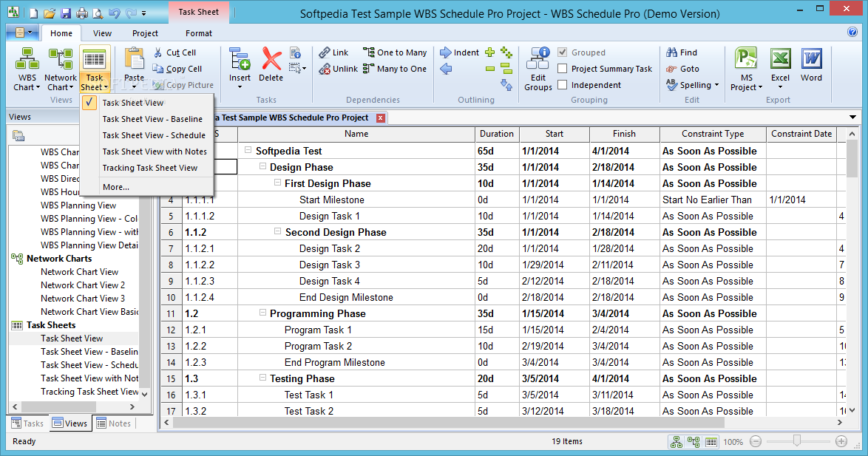
Task: Zoom out with the minus button
Action: tap(756, 442)
